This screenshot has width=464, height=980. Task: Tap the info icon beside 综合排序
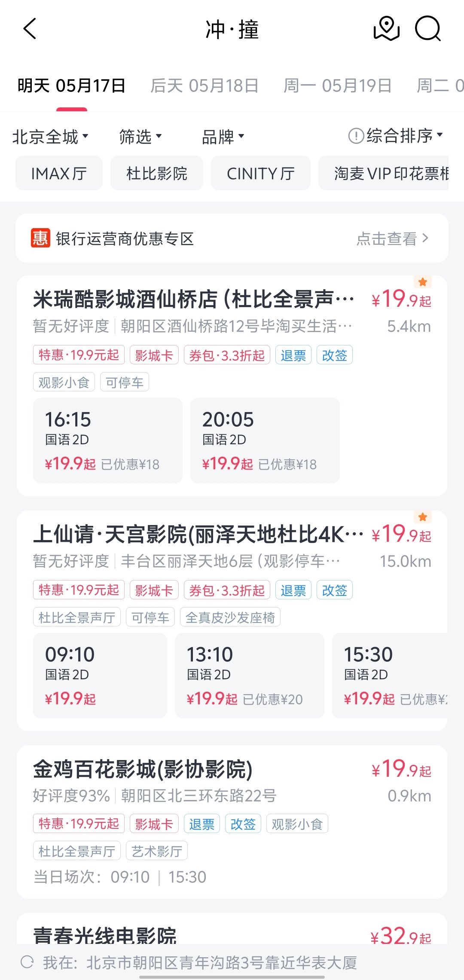pos(356,136)
